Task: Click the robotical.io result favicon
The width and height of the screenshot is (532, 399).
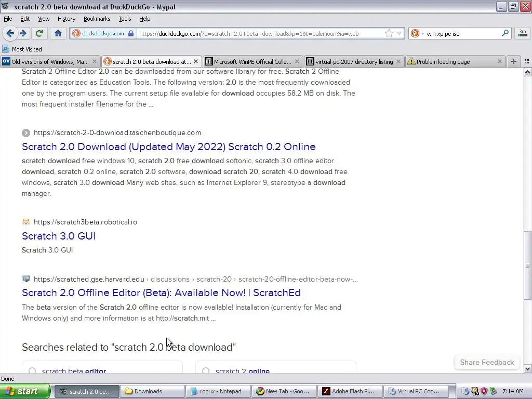Action: tap(26, 222)
